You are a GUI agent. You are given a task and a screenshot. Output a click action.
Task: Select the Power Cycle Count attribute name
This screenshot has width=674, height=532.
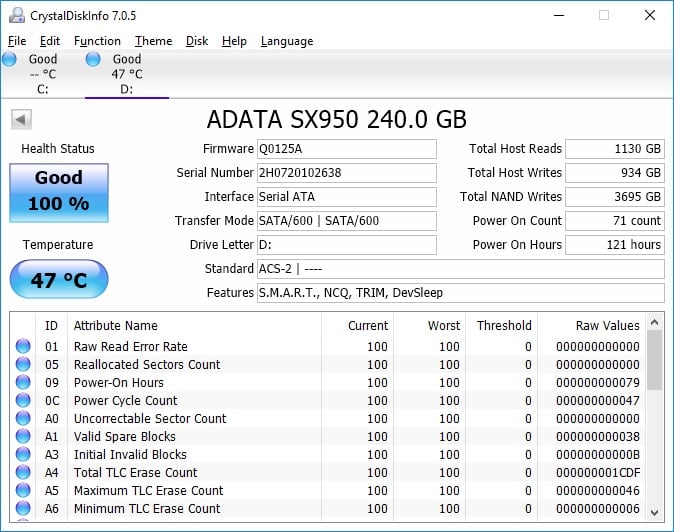tap(126, 401)
